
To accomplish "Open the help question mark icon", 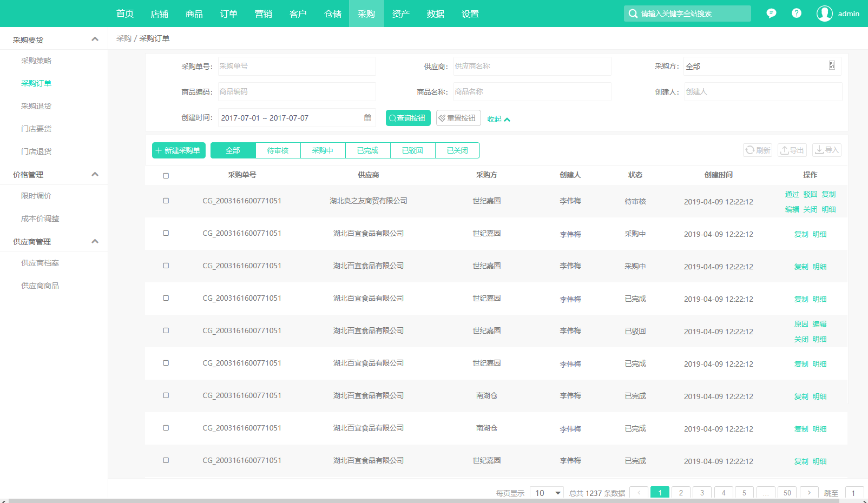I will coord(797,14).
